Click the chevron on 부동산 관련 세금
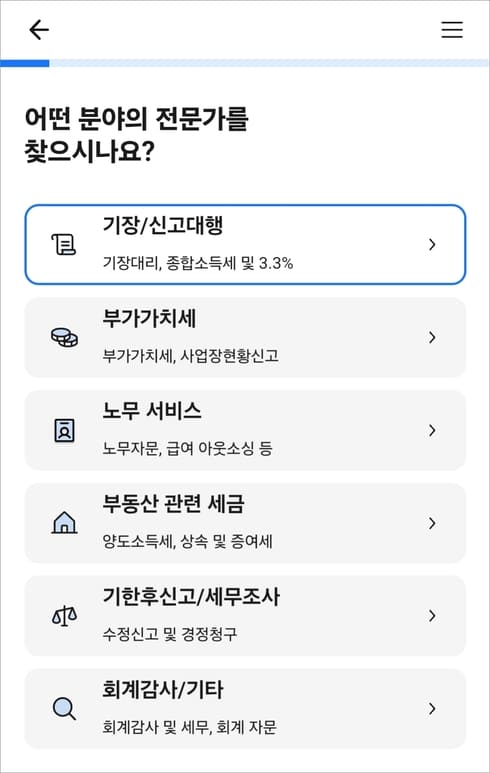The image size is (490, 773). [432, 523]
